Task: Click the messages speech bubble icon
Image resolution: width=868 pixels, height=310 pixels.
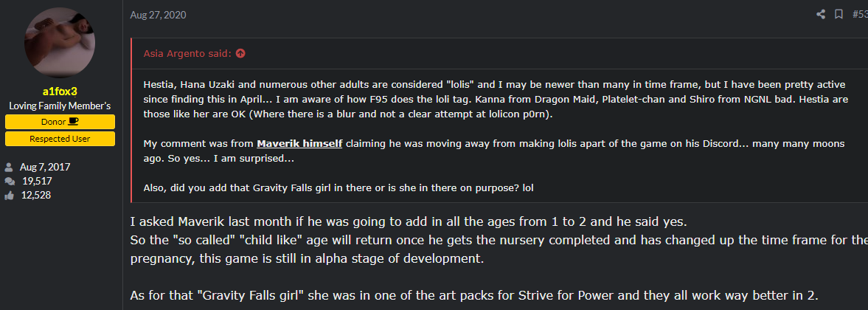Action: pyautogui.click(x=10, y=181)
